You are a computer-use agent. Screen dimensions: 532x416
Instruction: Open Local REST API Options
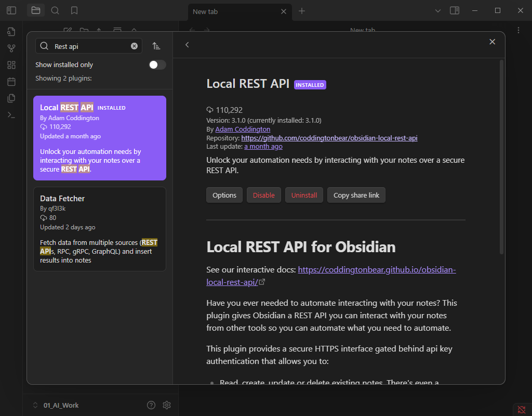[x=224, y=196]
